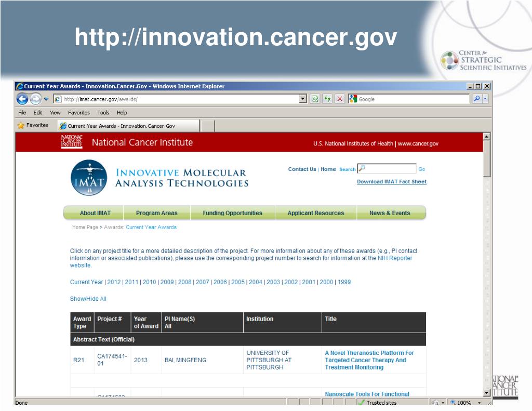Open a new blank tab
The height and width of the screenshot is (411, 532).
[x=207, y=126]
